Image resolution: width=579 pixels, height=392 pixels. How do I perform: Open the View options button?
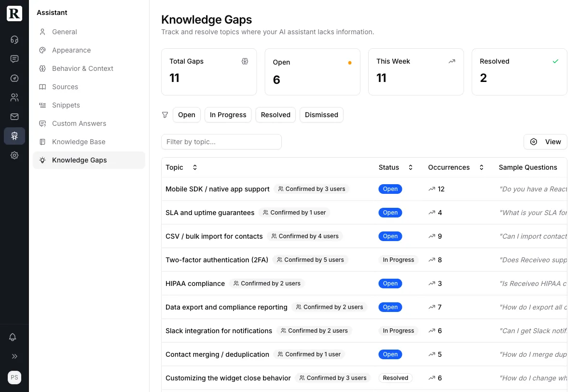545,142
